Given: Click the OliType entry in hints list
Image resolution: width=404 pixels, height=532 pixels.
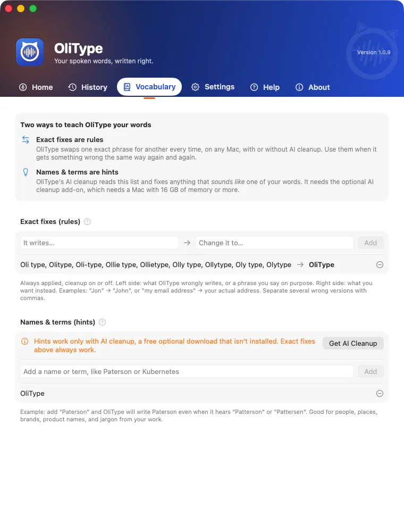Looking at the screenshot, I should click(32, 393).
